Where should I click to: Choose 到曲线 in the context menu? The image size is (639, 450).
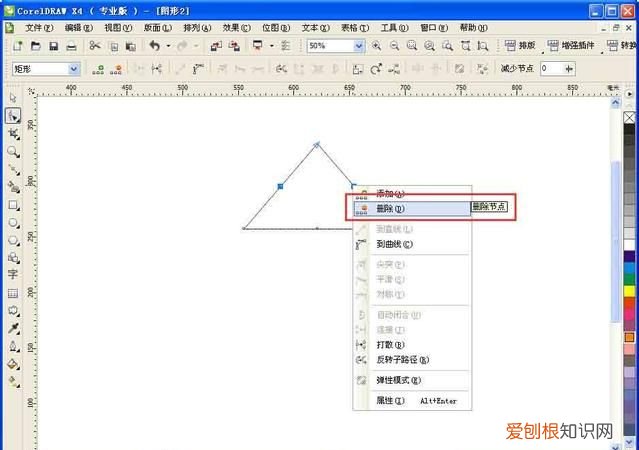pos(394,244)
